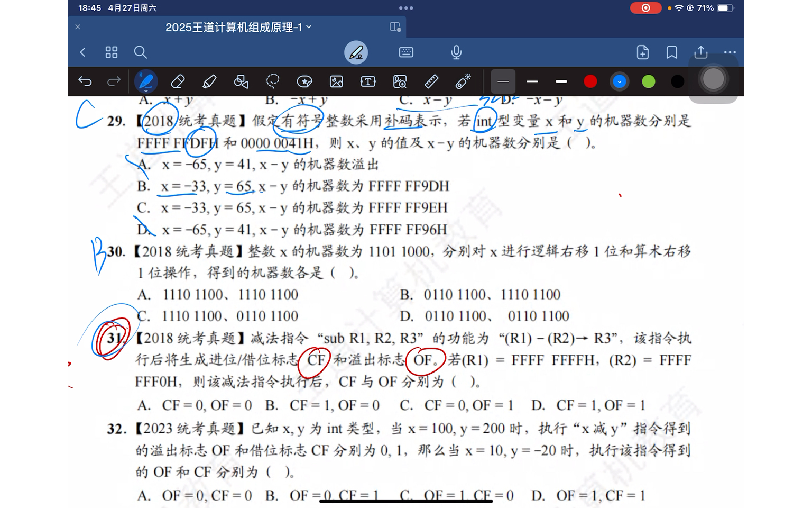Pick the red pen color

coord(590,81)
